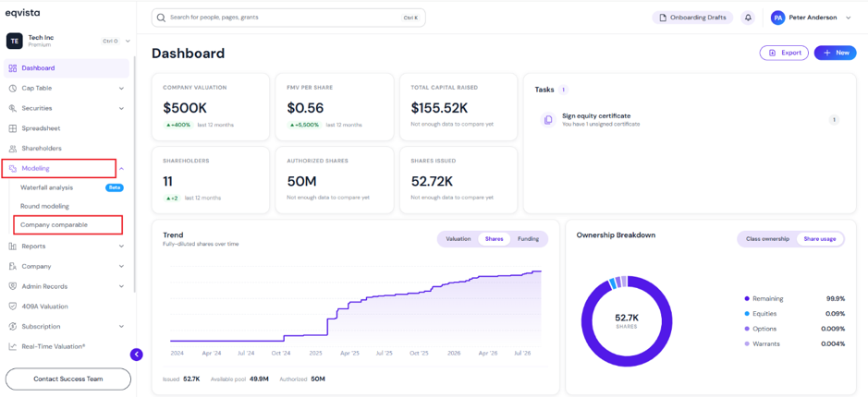The height and width of the screenshot is (397, 868).
Task: Click the Company Valuation $500K card
Action: [211, 107]
